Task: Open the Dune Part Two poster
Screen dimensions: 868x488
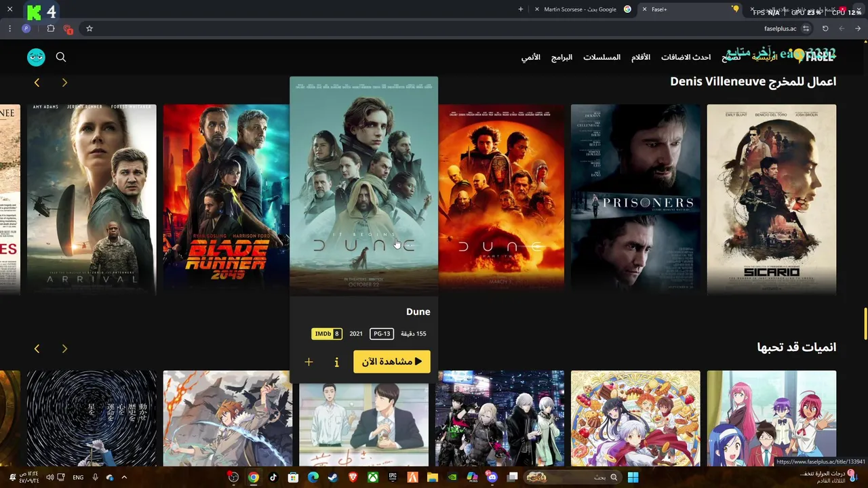Action: [501, 199]
